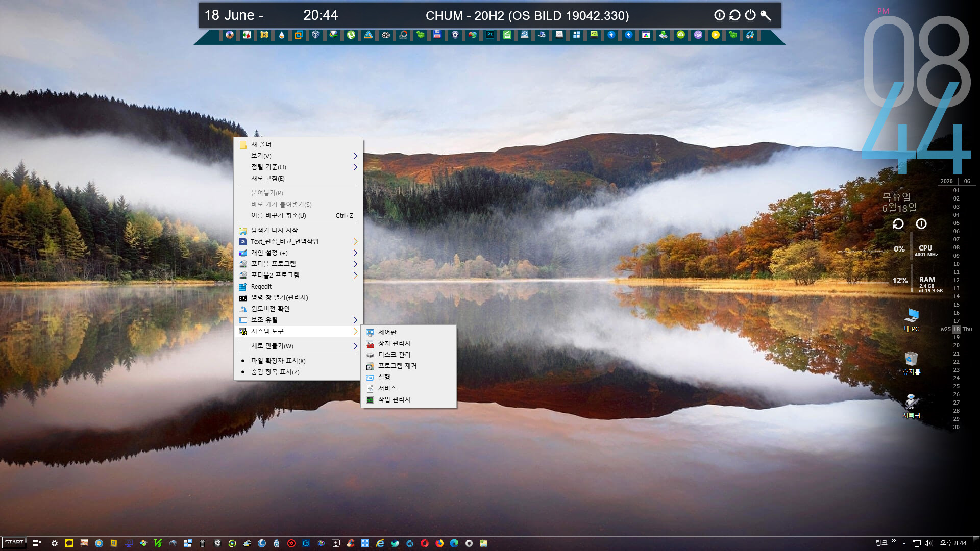Select 윈도버전 확인 menu item
Screen dimensions: 980x551
click(x=298, y=309)
